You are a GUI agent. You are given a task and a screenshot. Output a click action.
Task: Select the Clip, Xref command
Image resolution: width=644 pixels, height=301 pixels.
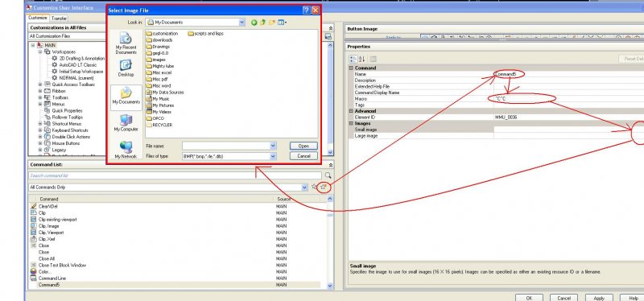47,239
